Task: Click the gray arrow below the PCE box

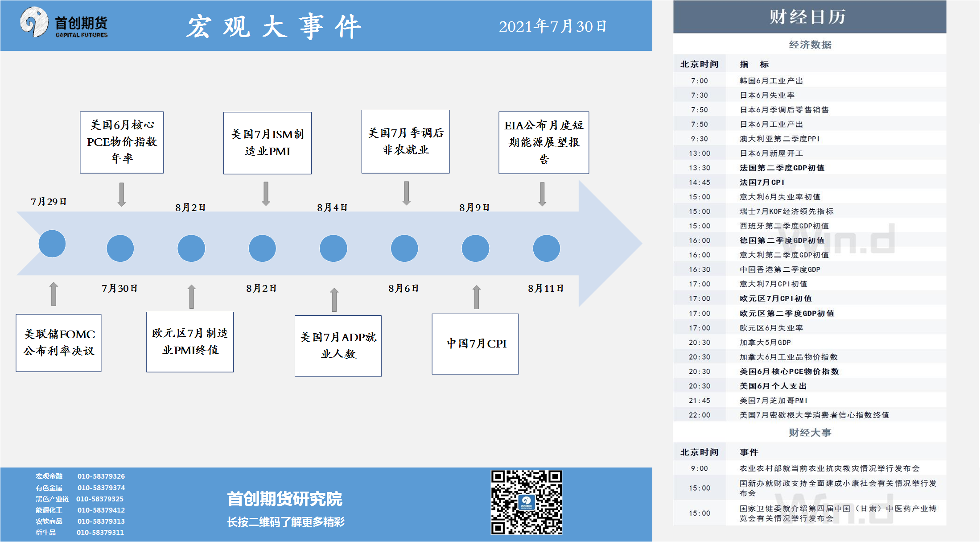Action: pos(121,194)
